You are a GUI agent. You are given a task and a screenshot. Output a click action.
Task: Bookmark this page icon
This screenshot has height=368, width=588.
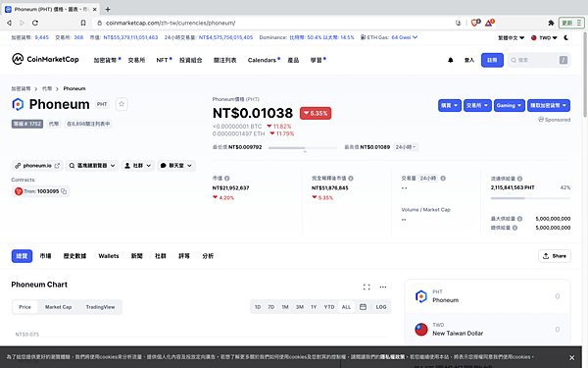(x=83, y=23)
